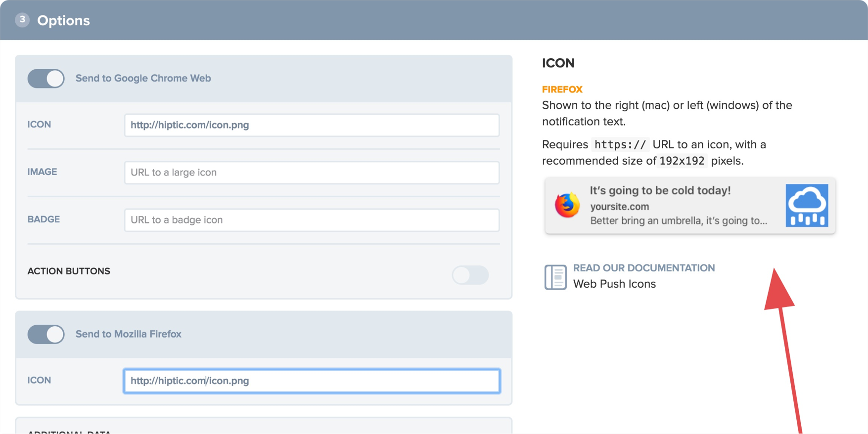
Task: Toggle the Send to Google Chrome Web switch
Action: click(46, 79)
